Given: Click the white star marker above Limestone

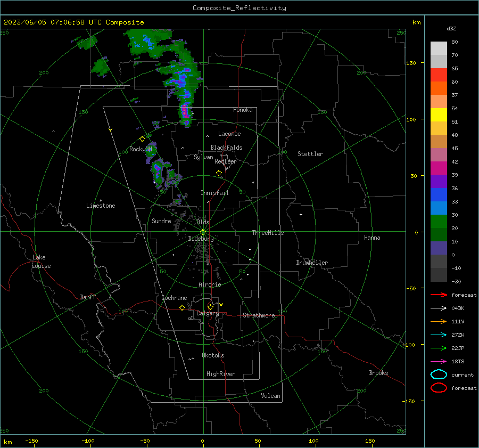Looking at the screenshot, I should (101, 201).
